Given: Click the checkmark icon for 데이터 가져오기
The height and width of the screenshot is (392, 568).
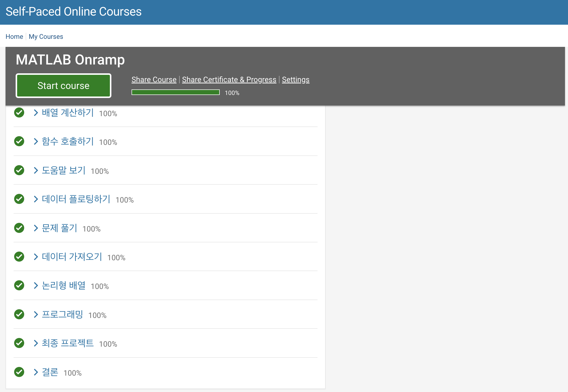Looking at the screenshot, I should [19, 257].
